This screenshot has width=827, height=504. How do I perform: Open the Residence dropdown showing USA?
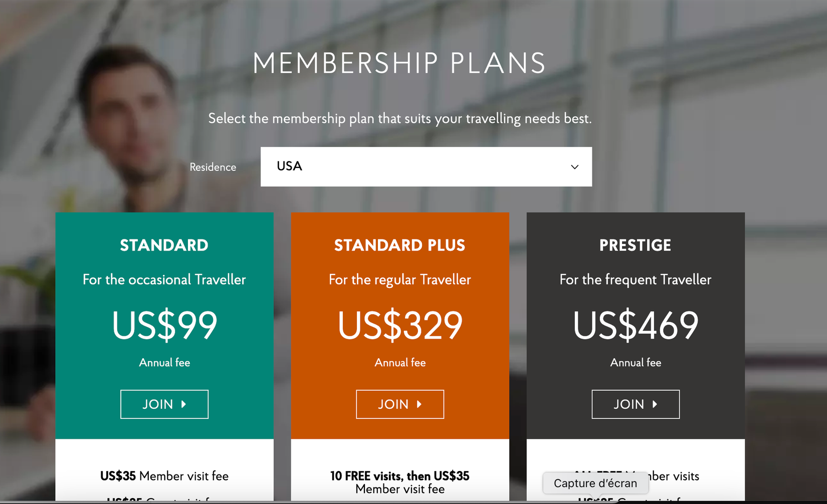pos(426,167)
